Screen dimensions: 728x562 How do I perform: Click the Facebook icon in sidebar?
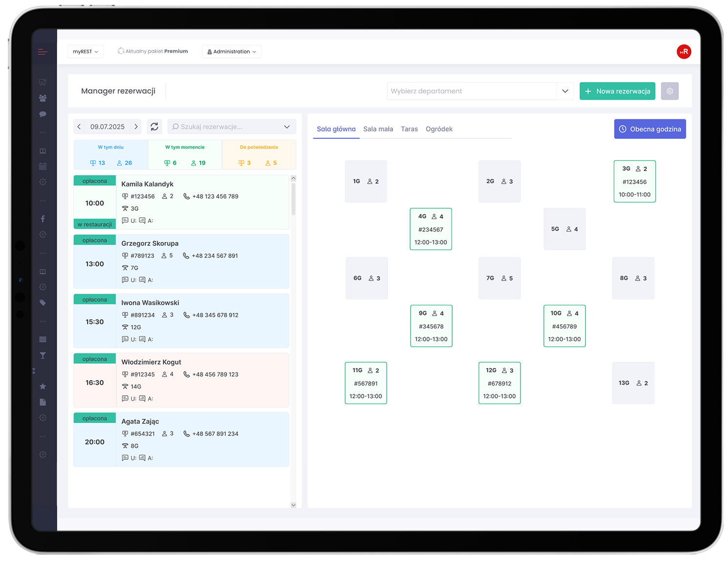[x=43, y=219]
